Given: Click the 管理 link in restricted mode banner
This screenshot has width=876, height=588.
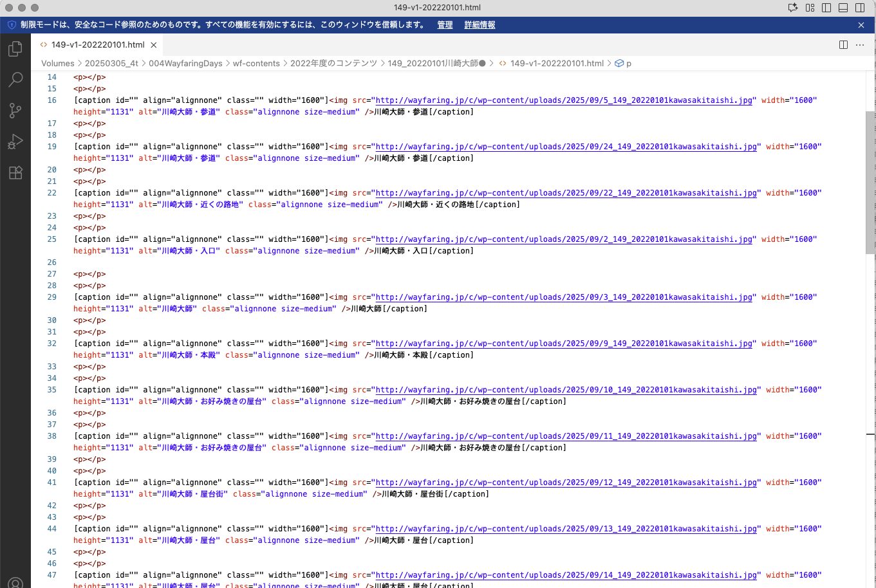Looking at the screenshot, I should pos(445,25).
